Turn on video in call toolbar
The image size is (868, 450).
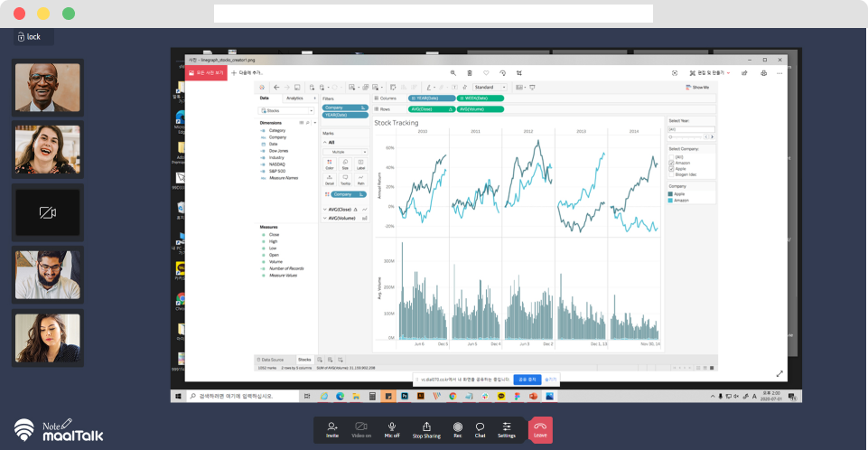click(x=361, y=428)
